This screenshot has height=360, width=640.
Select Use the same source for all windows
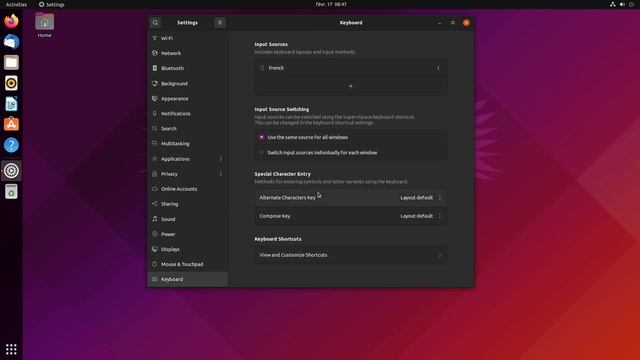[262, 137]
